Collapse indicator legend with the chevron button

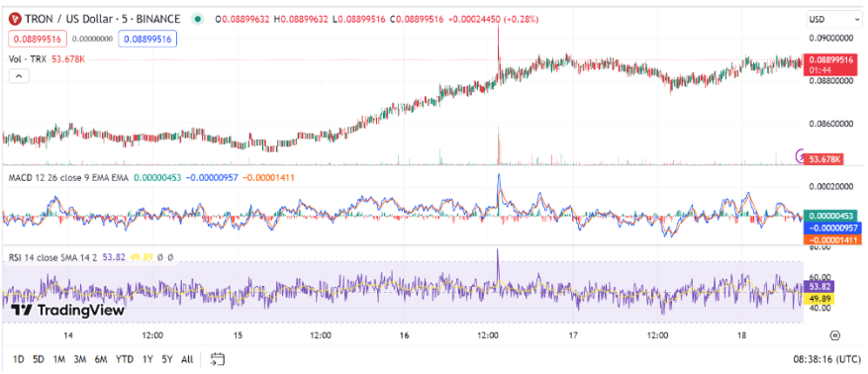(x=19, y=76)
